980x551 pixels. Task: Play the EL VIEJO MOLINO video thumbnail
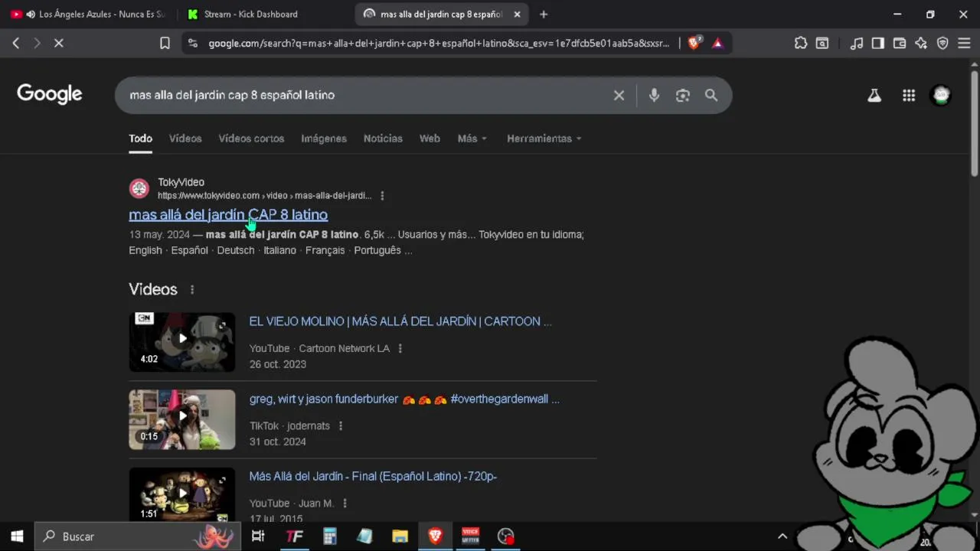[x=182, y=341]
